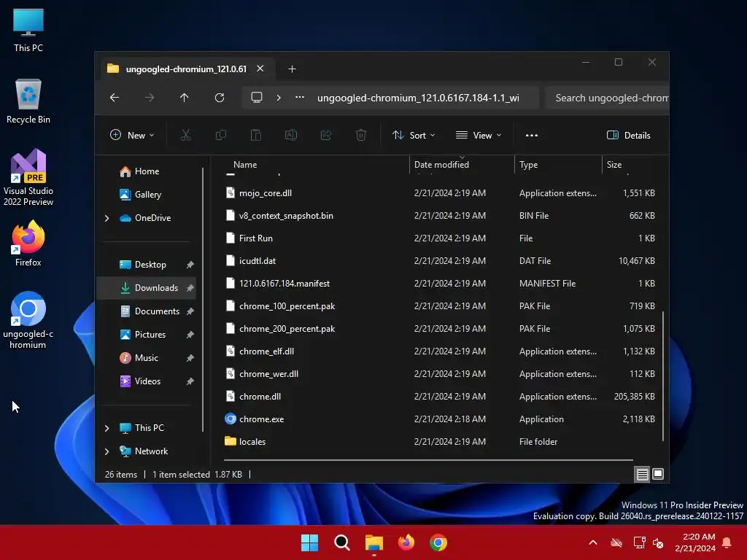Viewport: 747px width, 560px height.
Task: Click the forward navigation arrow
Action: [150, 98]
